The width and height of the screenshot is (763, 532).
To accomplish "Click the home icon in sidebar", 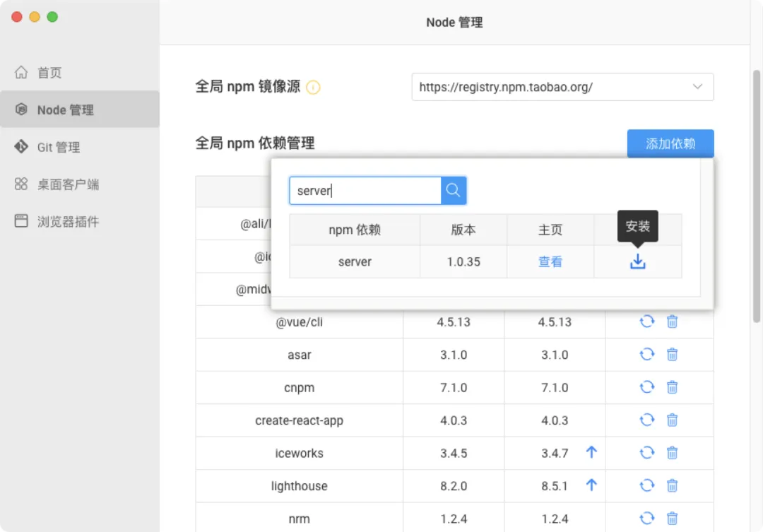I will pyautogui.click(x=21, y=72).
